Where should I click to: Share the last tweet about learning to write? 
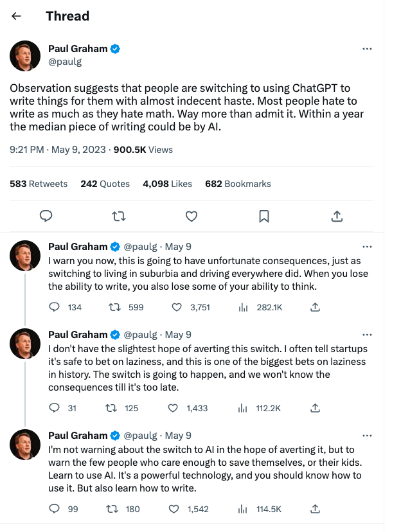click(x=315, y=509)
